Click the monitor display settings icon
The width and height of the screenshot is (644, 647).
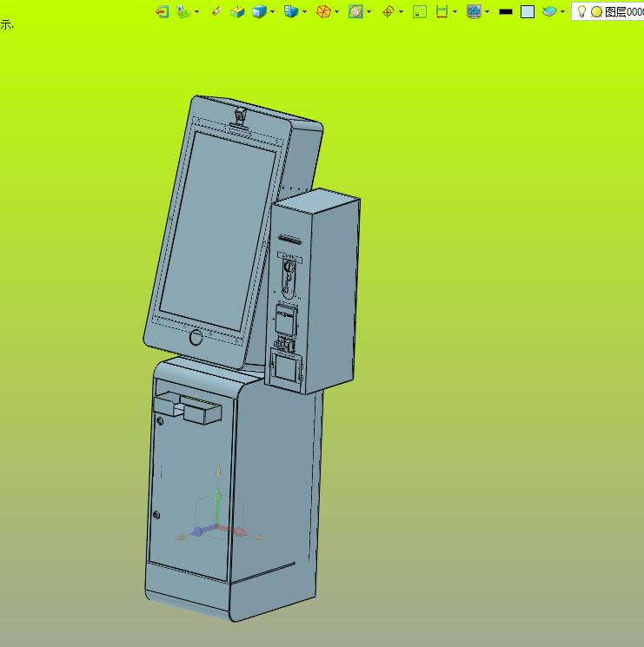pos(474,11)
